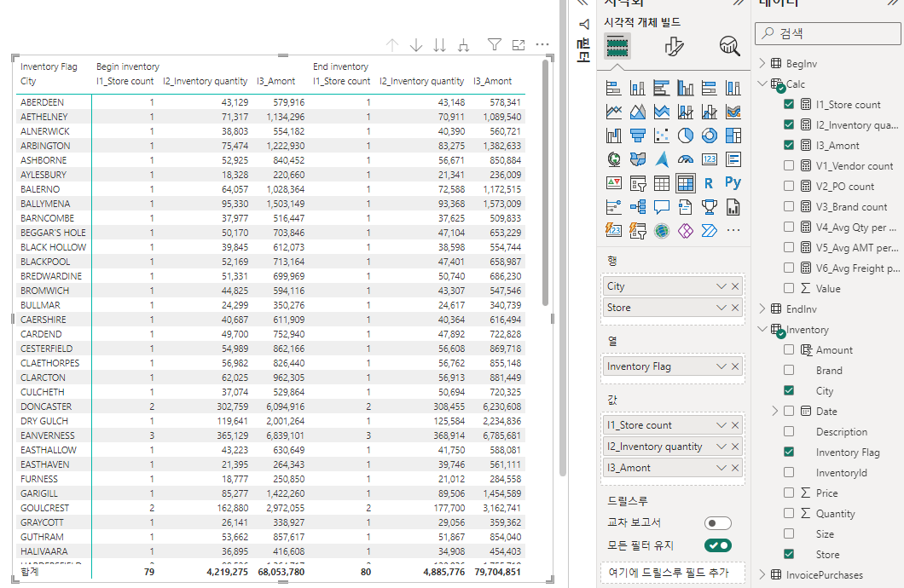Check the Quantity field checkbox

coord(789,513)
